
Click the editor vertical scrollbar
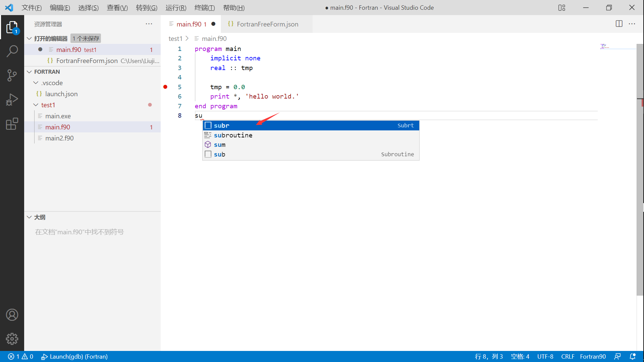pyautogui.click(x=640, y=168)
